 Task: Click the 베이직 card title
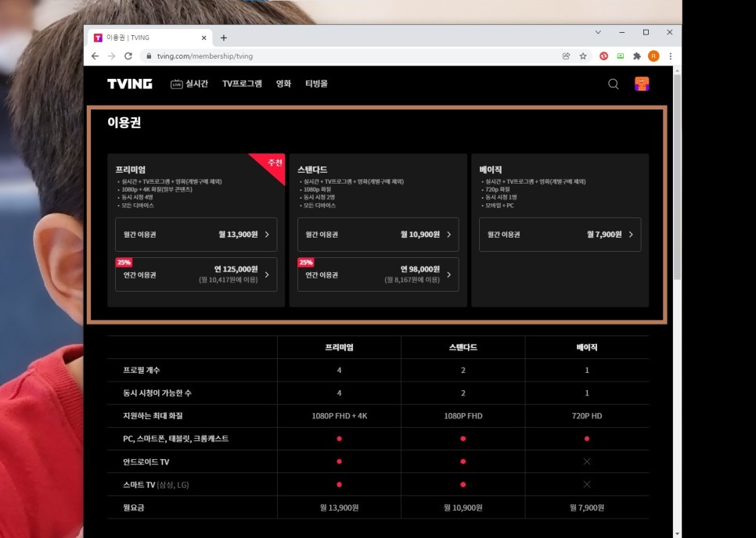[491, 170]
